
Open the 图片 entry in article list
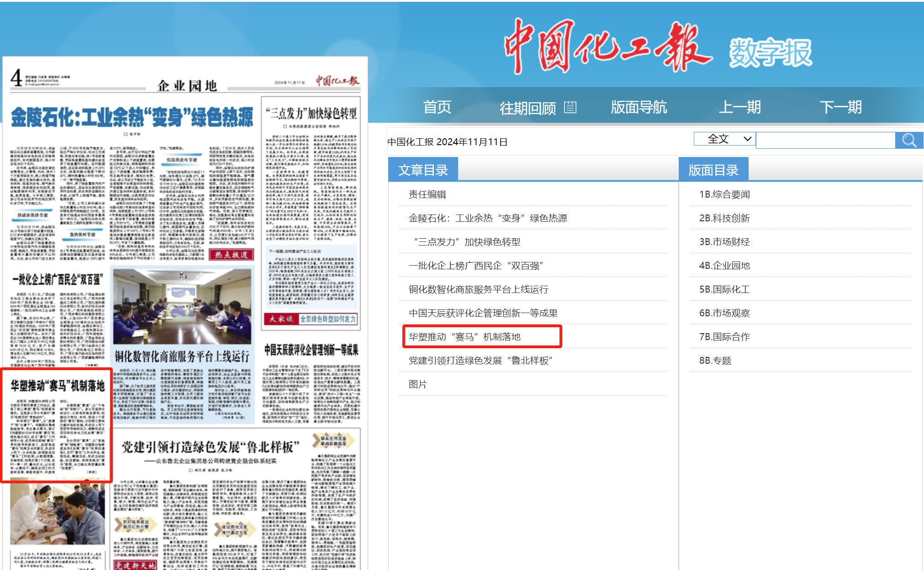click(417, 384)
